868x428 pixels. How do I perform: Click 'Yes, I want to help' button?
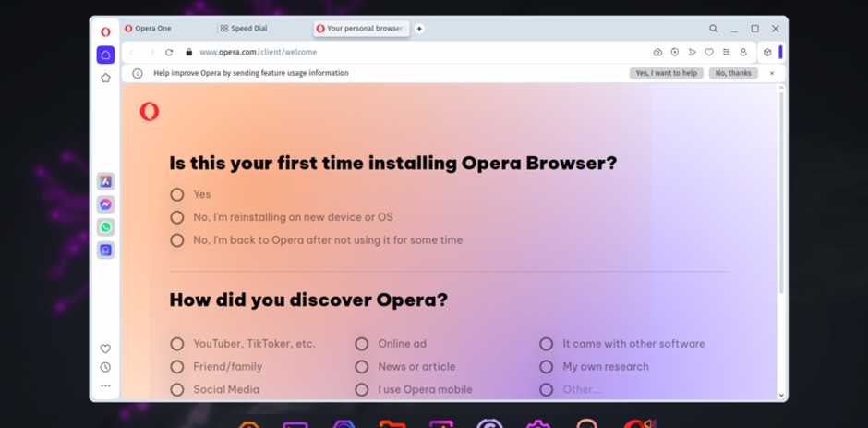[x=666, y=73]
